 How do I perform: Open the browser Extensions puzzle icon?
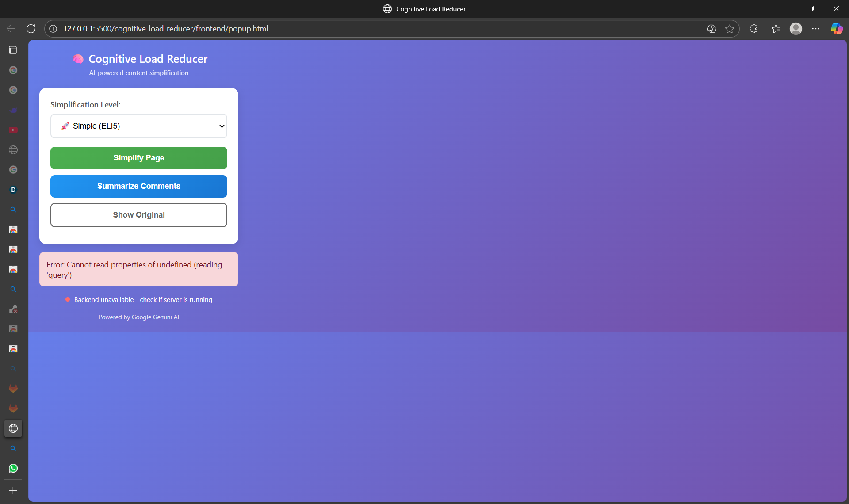pyautogui.click(x=754, y=29)
